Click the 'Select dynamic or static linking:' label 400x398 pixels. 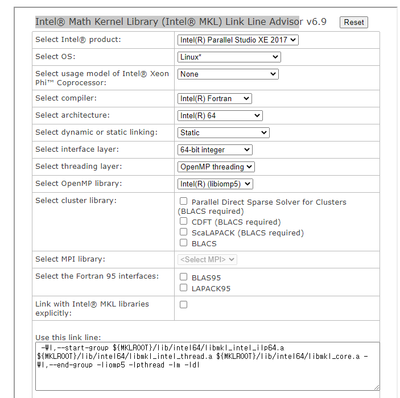pos(96,132)
